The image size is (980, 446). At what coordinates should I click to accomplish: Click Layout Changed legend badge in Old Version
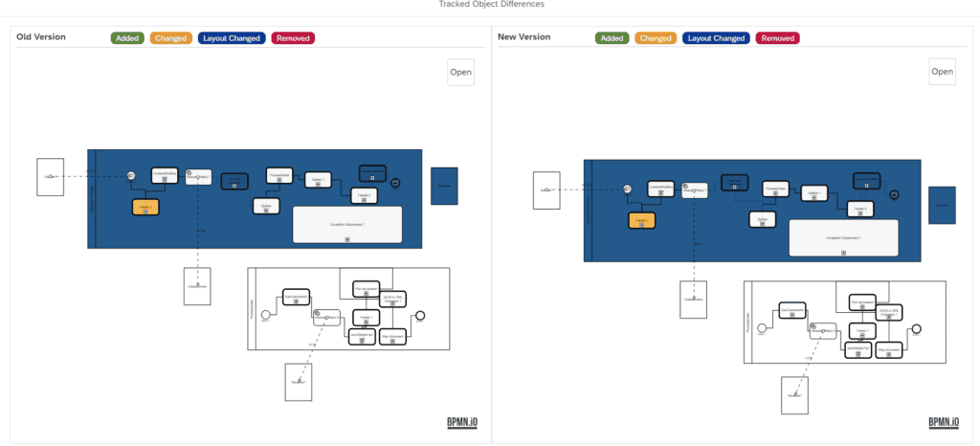(232, 38)
